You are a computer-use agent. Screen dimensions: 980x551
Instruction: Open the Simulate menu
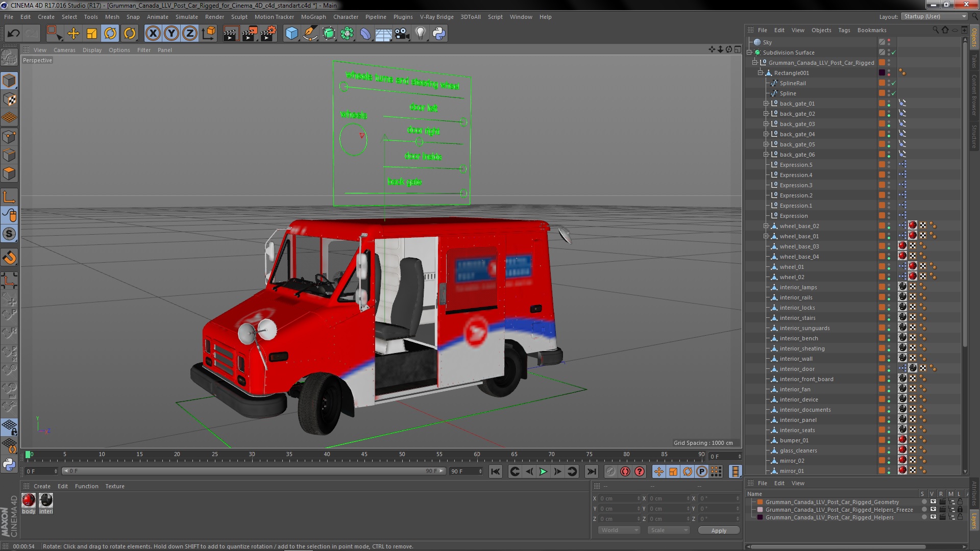tap(187, 17)
